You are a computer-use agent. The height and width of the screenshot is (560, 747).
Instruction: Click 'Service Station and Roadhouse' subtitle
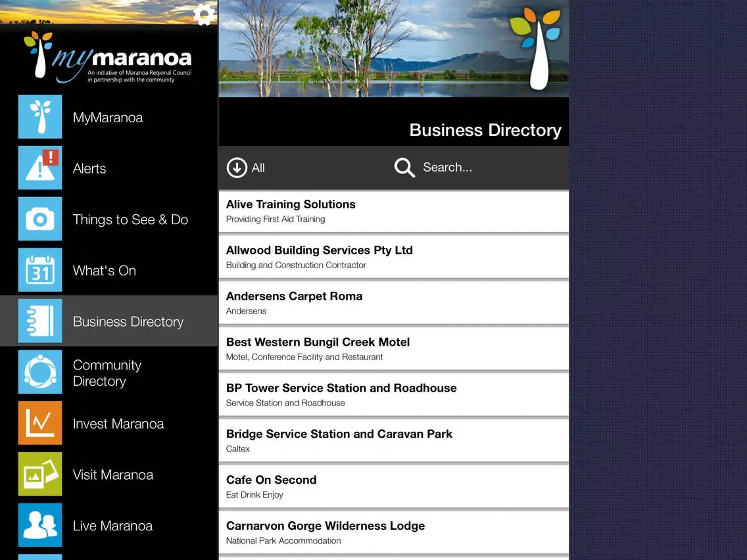pyautogui.click(x=285, y=403)
